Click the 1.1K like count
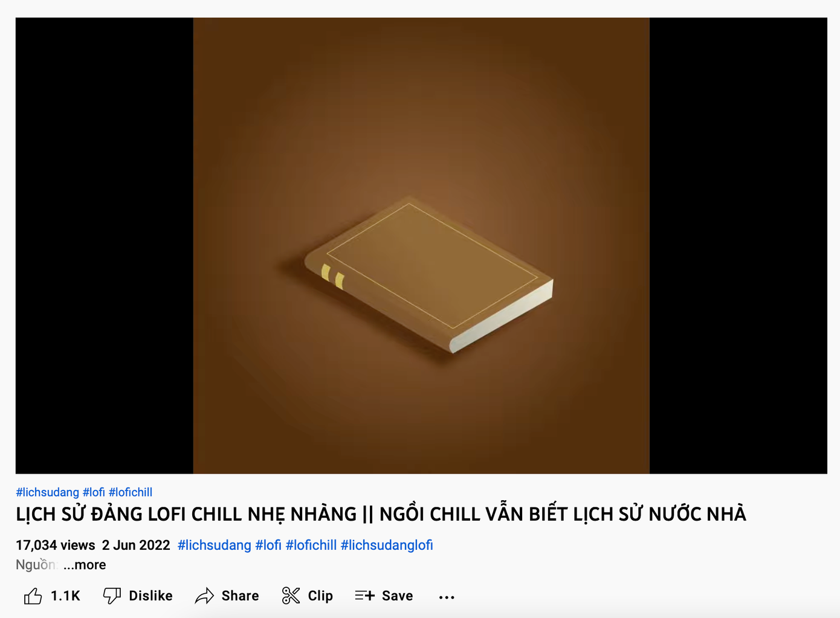Viewport: 840px width, 618px height. (x=65, y=596)
